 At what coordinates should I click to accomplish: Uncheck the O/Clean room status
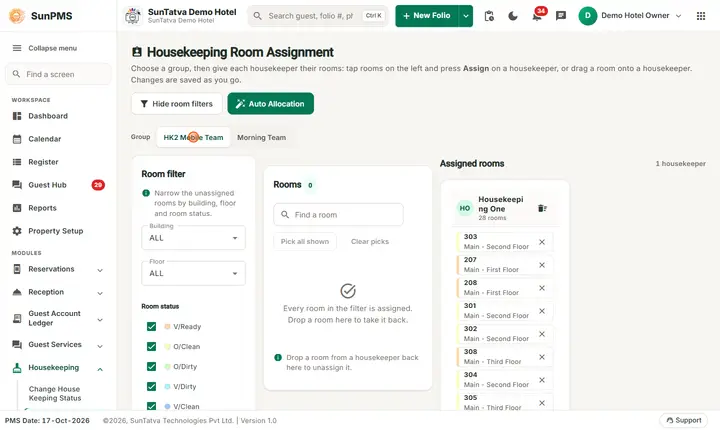coord(151,346)
